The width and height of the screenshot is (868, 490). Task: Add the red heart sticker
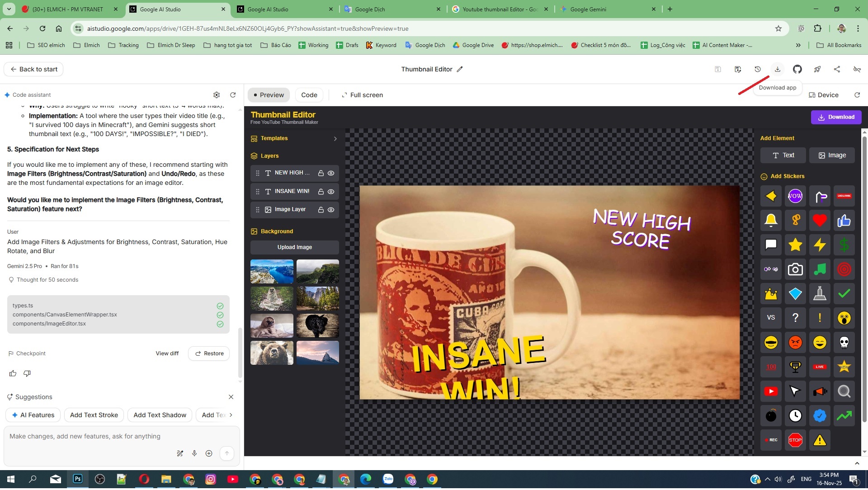(x=819, y=221)
